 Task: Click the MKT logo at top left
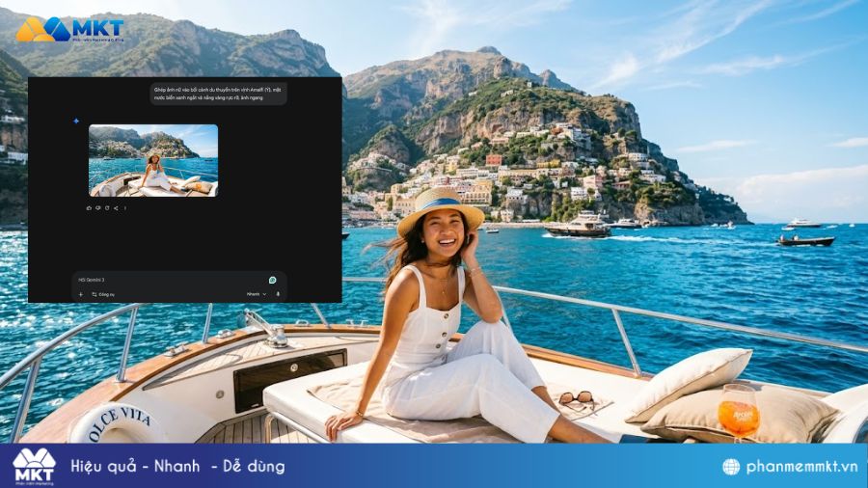69,29
